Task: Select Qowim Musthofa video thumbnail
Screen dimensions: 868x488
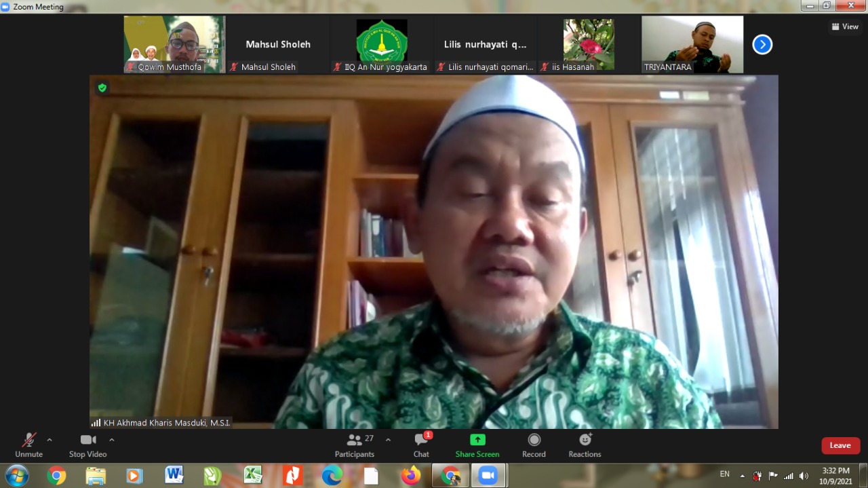Action: (174, 44)
